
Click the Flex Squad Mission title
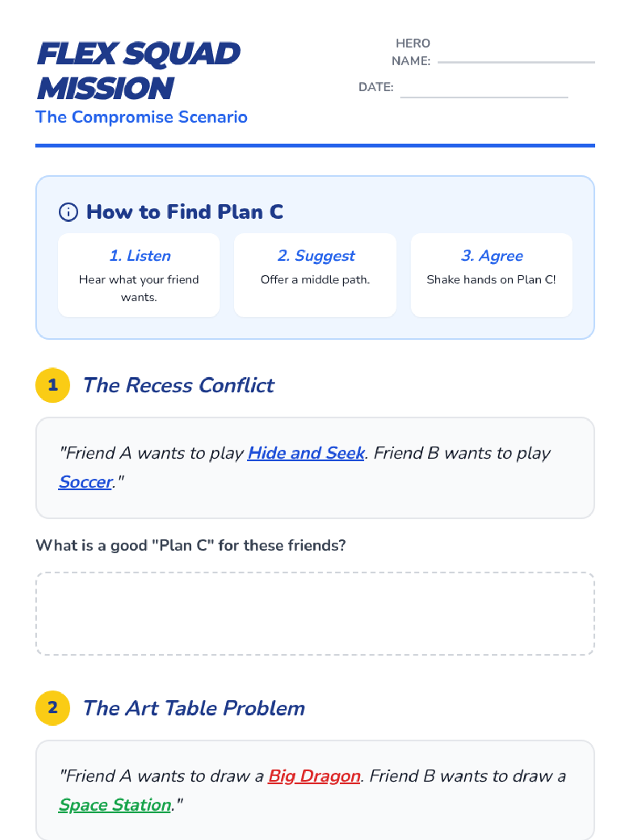coord(139,70)
